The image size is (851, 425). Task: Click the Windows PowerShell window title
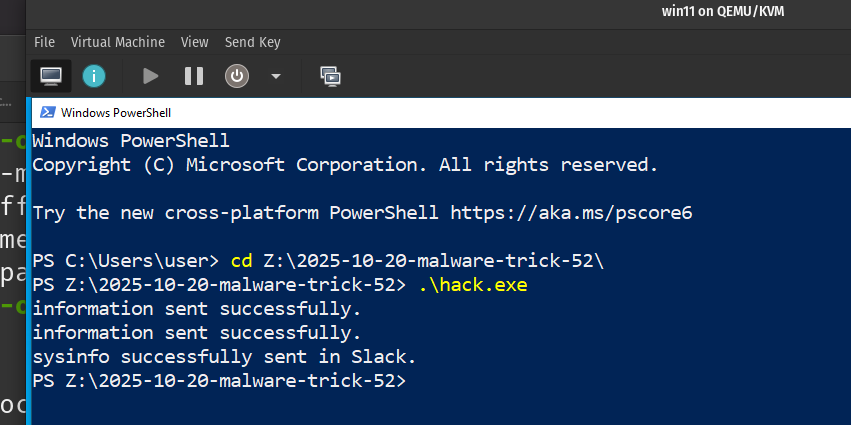pyautogui.click(x=115, y=113)
